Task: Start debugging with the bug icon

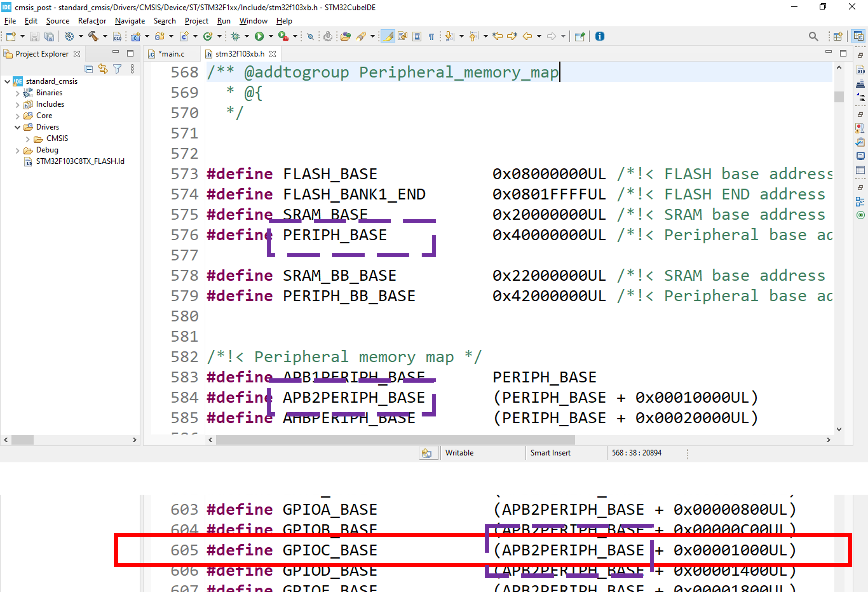Action: tap(235, 36)
